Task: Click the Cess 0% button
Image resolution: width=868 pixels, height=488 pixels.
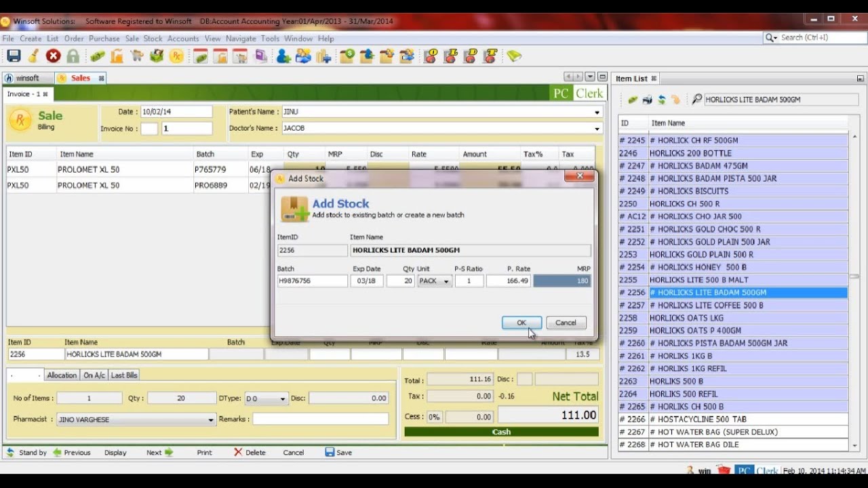Action: (434, 417)
